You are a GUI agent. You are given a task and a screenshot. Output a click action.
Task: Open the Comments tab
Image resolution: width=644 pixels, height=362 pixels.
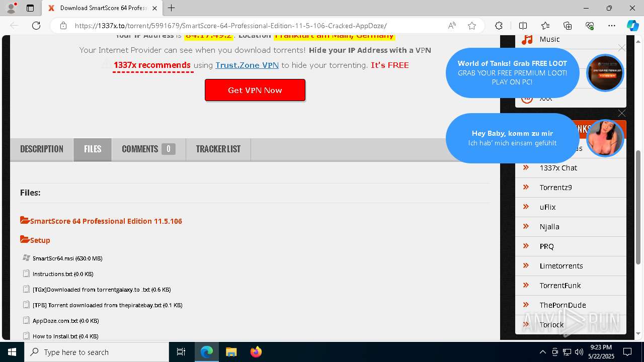pyautogui.click(x=148, y=149)
